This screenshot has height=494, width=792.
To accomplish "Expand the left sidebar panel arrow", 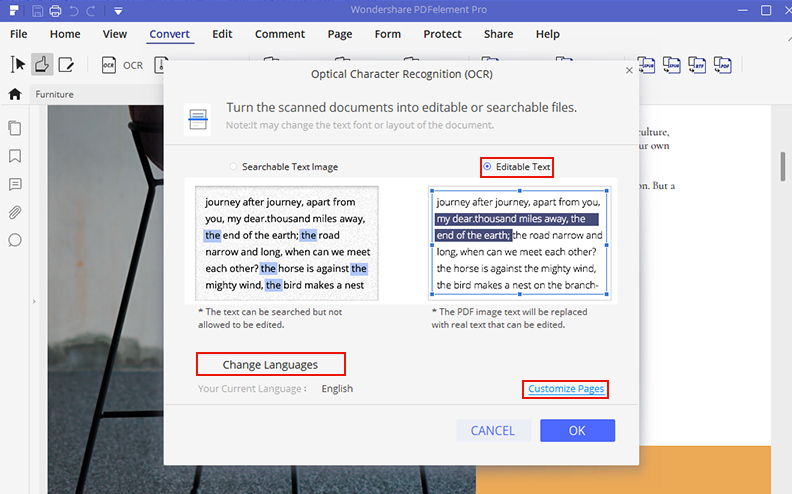I will (33, 301).
